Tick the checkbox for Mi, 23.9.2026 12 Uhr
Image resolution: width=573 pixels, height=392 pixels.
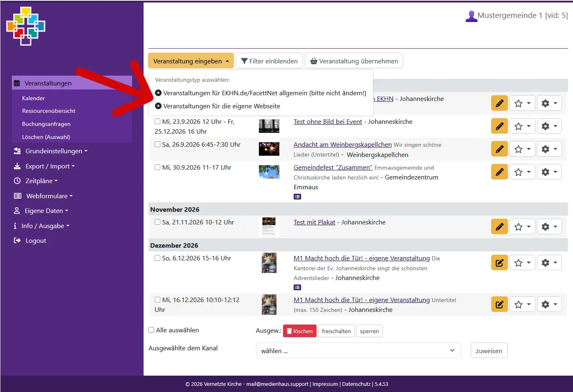(x=157, y=121)
